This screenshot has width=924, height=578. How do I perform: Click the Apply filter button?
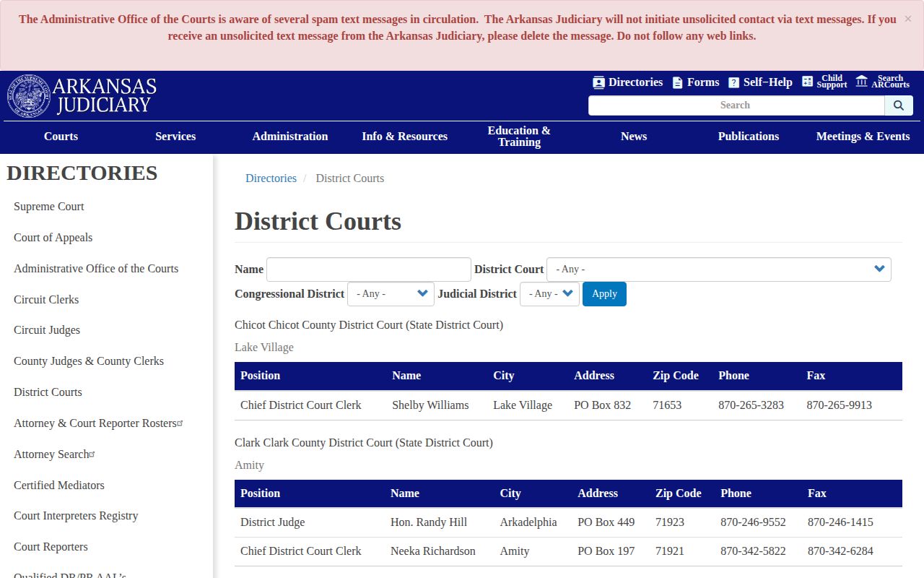tap(604, 294)
